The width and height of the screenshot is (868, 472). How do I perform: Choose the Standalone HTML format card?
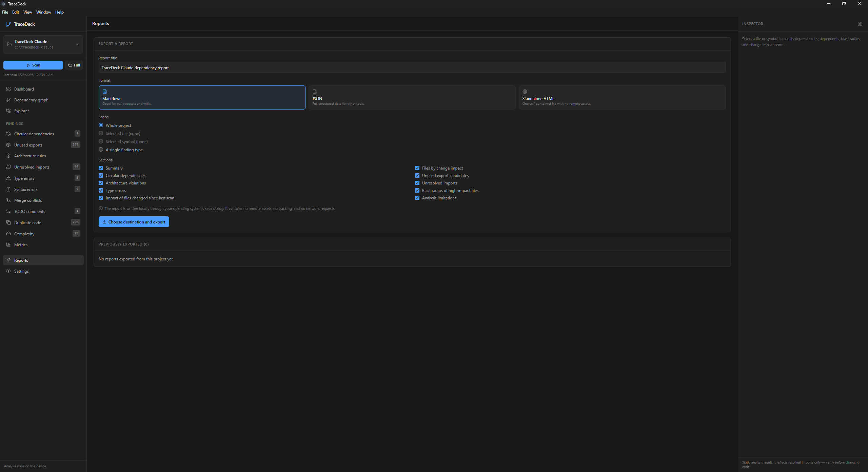622,97
